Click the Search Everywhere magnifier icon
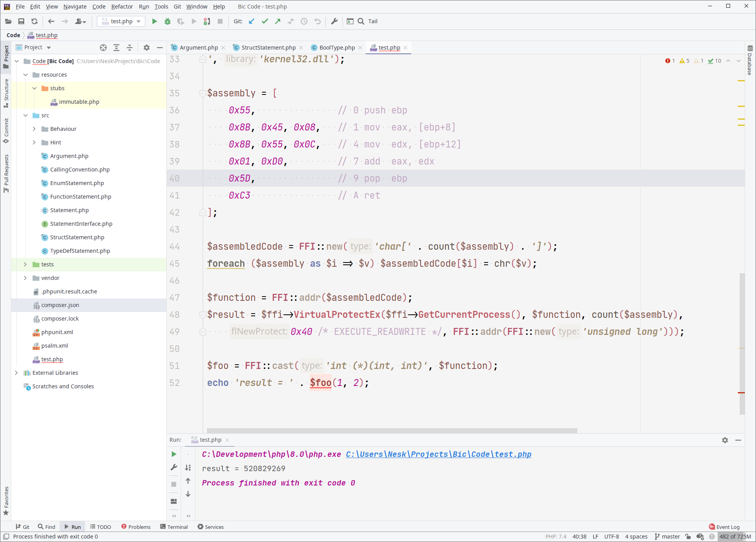 click(361, 21)
